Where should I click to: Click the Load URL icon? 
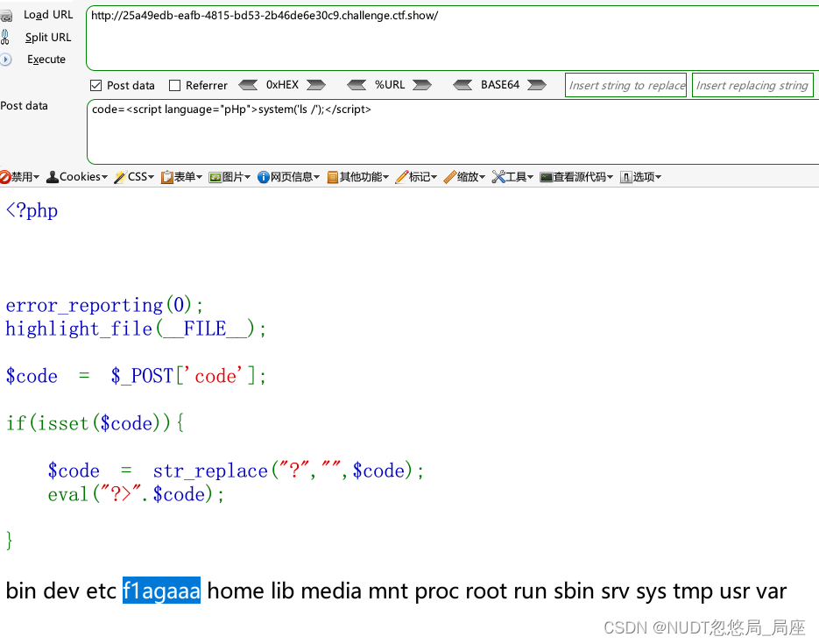[x=6, y=16]
